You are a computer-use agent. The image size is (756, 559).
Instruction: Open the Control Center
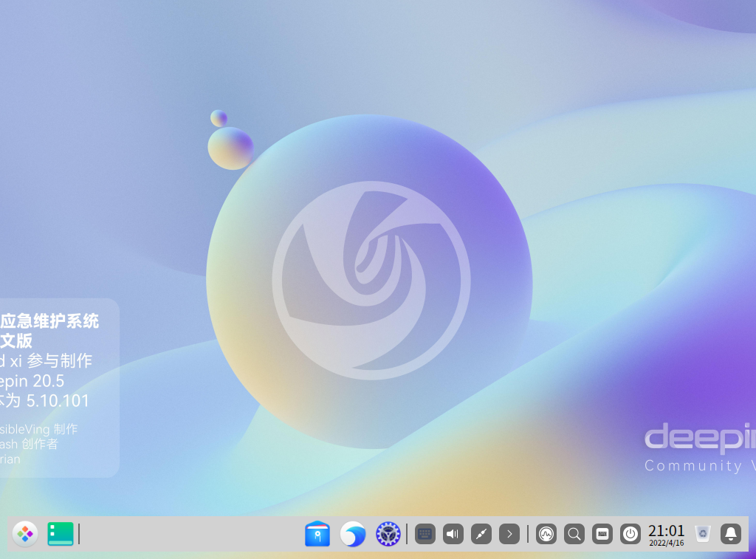[388, 533]
